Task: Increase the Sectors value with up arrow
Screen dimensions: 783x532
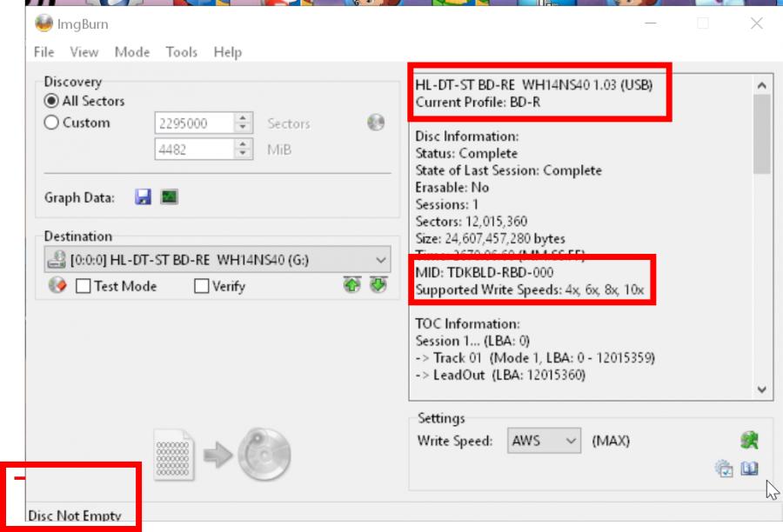Action: click(243, 118)
